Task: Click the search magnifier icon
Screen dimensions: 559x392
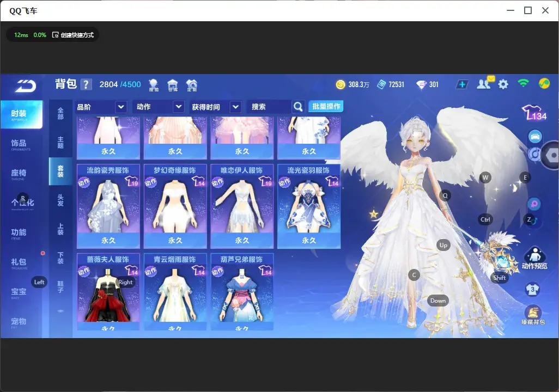Action: coord(298,107)
